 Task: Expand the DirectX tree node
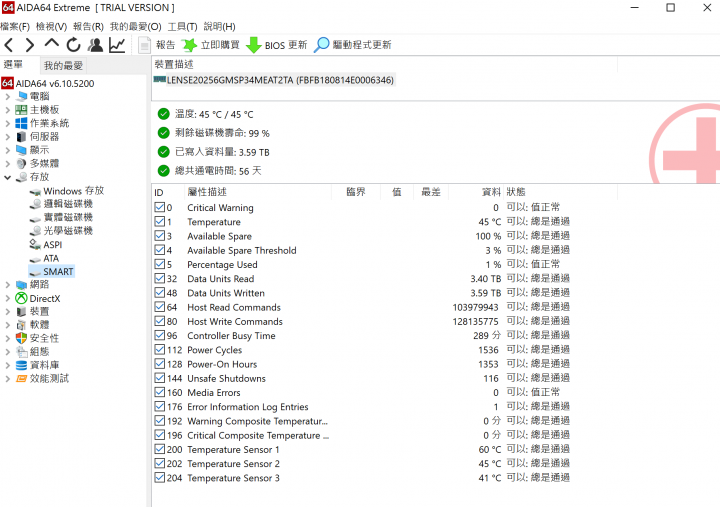pos(7,299)
